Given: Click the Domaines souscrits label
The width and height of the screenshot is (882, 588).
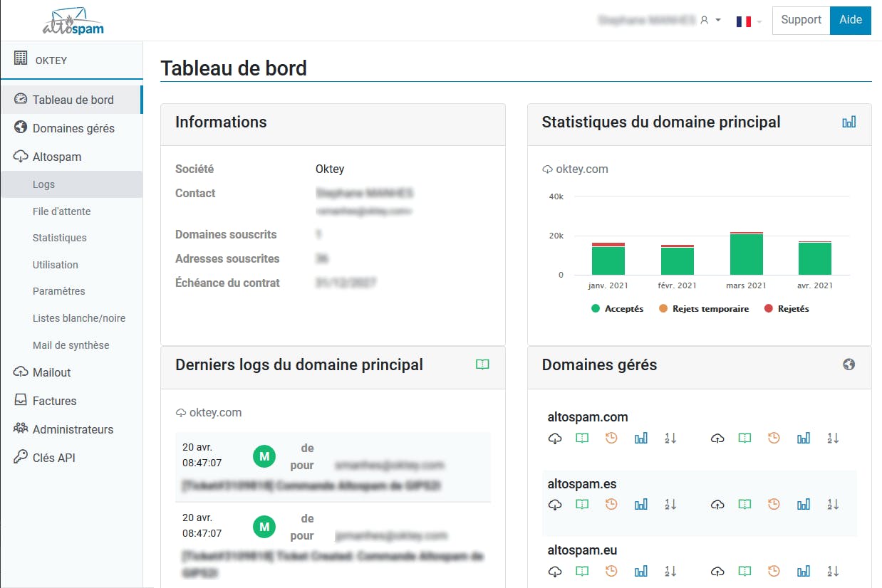Looking at the screenshot, I should (x=226, y=234).
